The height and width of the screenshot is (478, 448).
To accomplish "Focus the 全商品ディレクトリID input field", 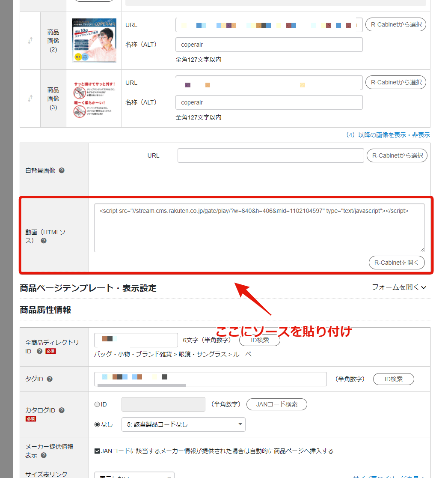I will click(136, 340).
